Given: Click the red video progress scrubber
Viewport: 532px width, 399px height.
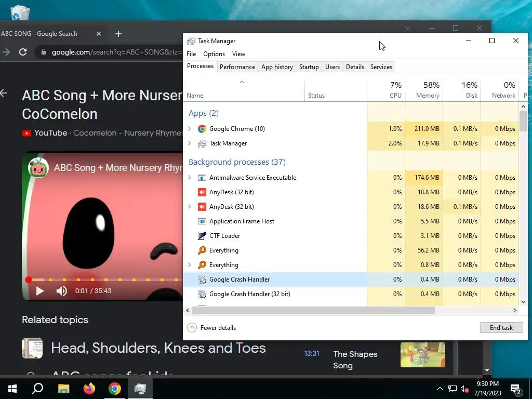Looking at the screenshot, I should tap(29, 280).
